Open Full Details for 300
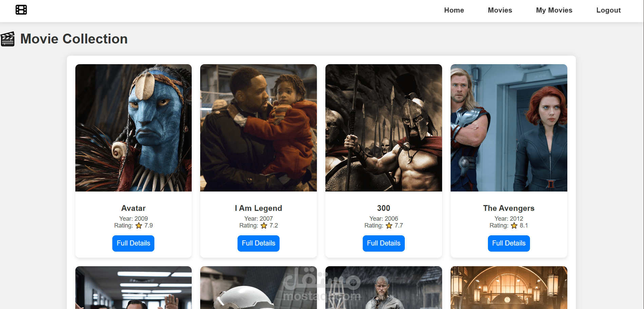The image size is (644, 309). click(383, 243)
